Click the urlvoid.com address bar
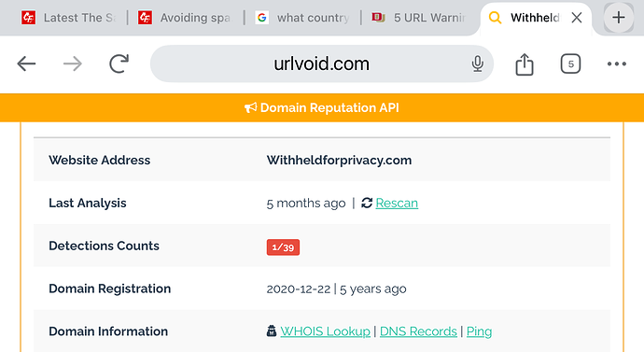 (x=322, y=63)
